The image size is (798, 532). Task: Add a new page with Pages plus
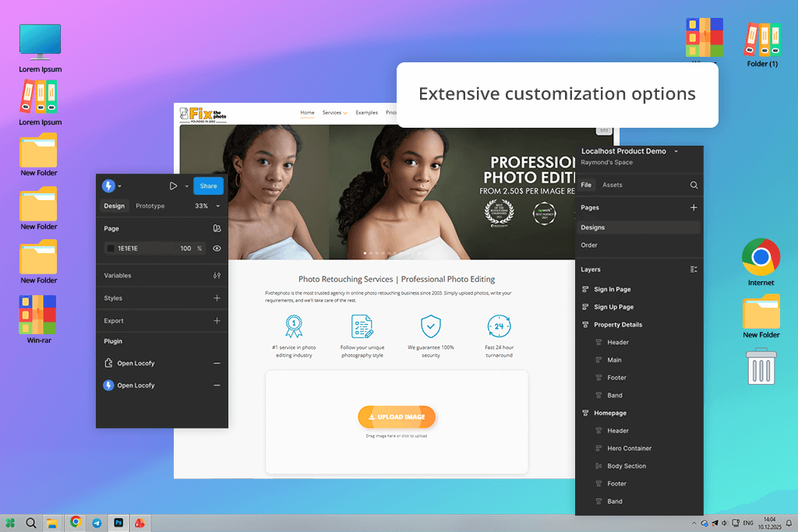click(694, 207)
